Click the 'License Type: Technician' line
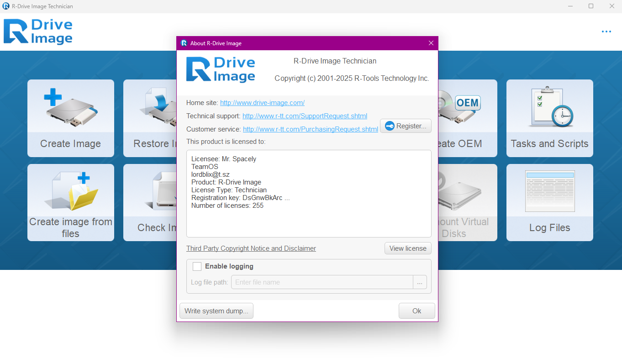The width and height of the screenshot is (622, 364). [229, 190]
